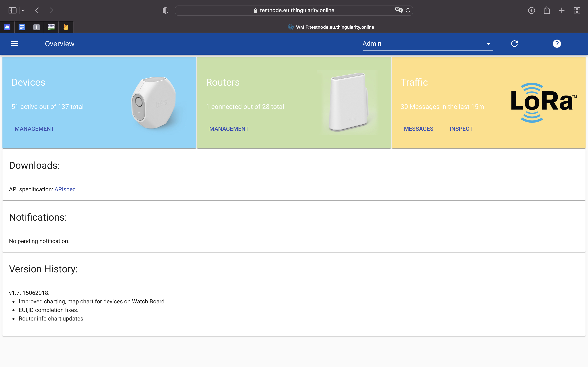
Task: Click the app refresh icon in blue header
Action: tap(514, 44)
